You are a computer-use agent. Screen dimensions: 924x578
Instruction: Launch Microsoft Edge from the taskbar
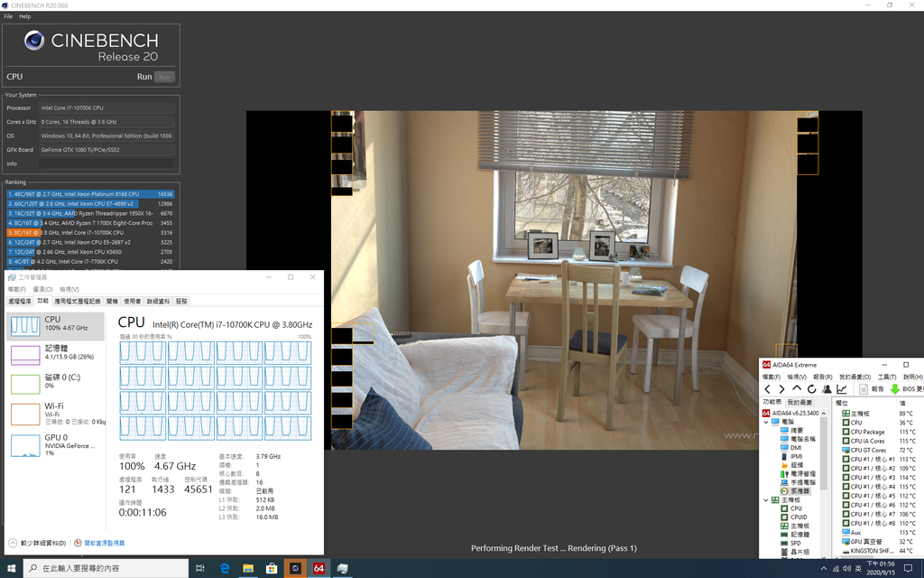point(225,568)
